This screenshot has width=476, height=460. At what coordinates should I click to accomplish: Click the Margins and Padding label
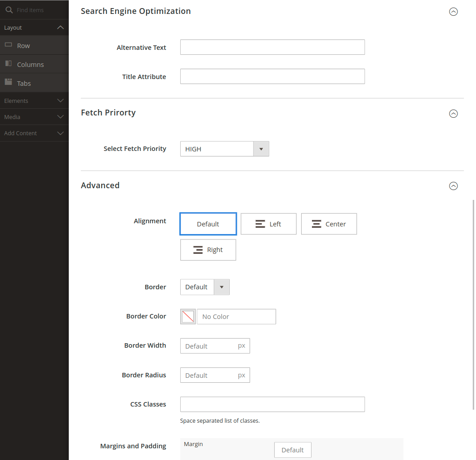[x=133, y=446]
